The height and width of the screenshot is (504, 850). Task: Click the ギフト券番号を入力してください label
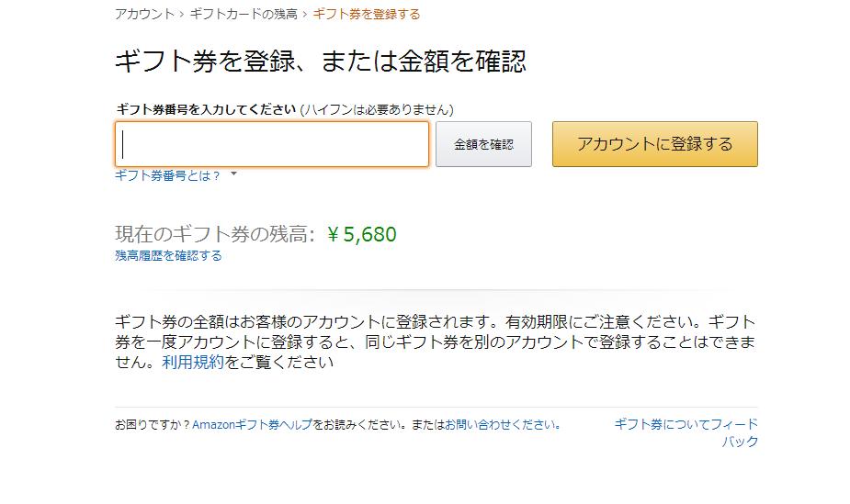click(206, 109)
